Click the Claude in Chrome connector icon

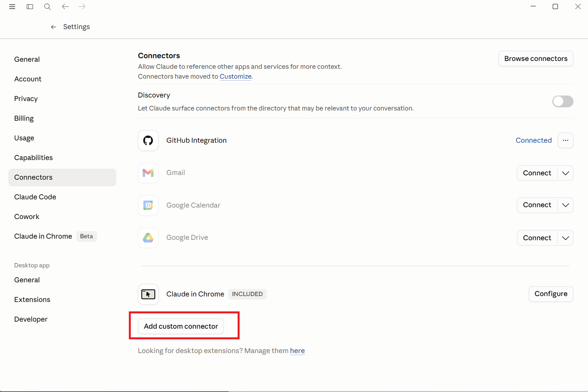click(148, 294)
